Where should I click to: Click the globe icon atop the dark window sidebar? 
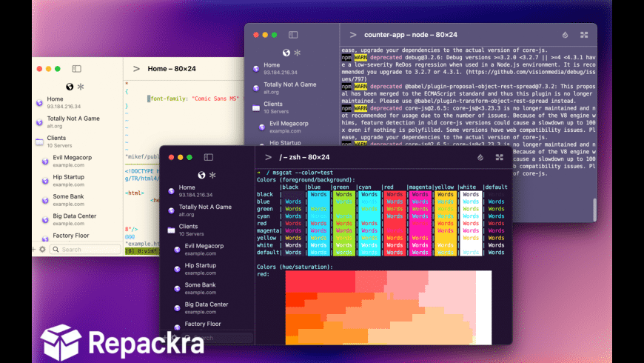[x=201, y=175]
